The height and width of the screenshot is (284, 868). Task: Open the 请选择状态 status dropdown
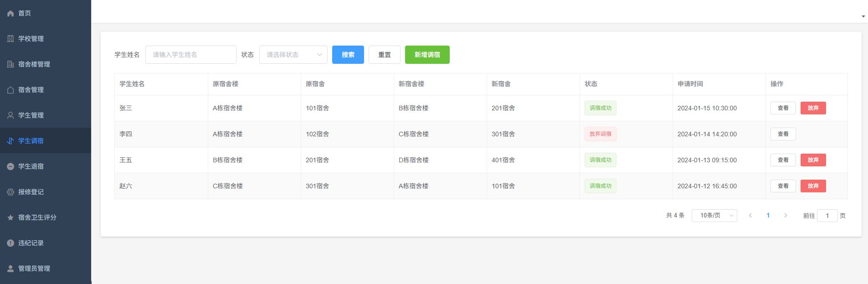293,55
